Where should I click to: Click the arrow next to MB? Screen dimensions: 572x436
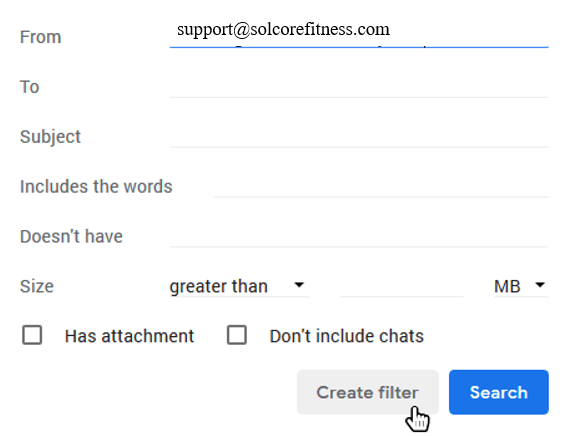[540, 285]
